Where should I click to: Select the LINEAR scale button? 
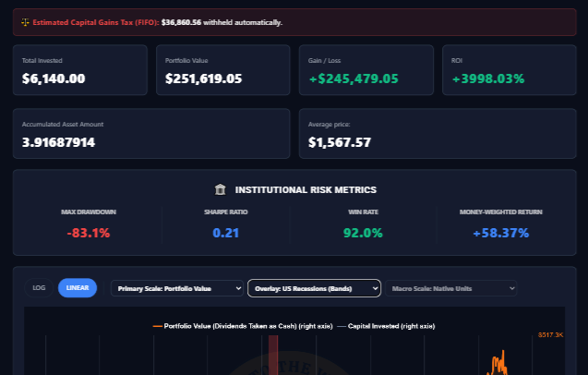coord(78,288)
